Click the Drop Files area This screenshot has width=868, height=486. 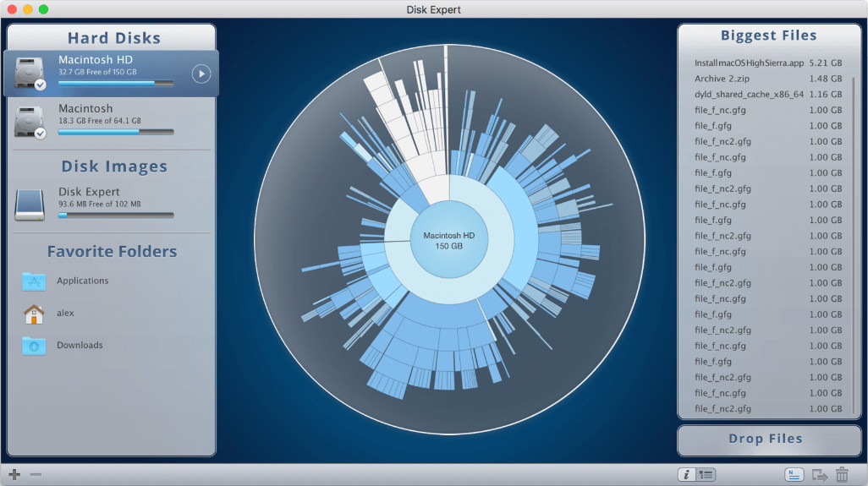click(x=769, y=440)
